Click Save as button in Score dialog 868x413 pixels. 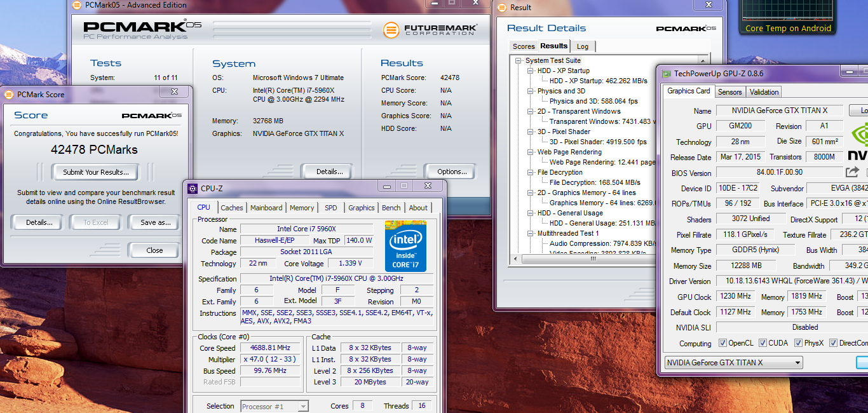click(156, 222)
